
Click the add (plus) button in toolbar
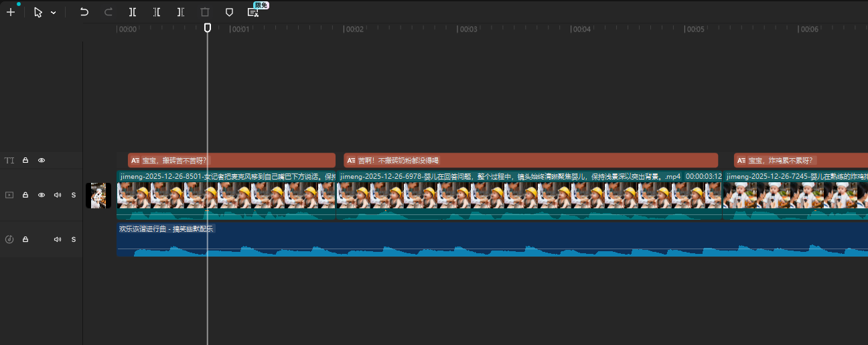[x=10, y=12]
